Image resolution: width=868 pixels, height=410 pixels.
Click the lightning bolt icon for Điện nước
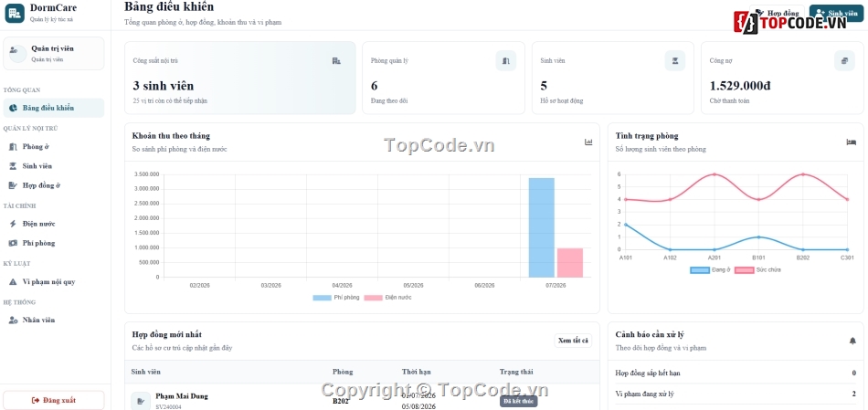(14, 224)
